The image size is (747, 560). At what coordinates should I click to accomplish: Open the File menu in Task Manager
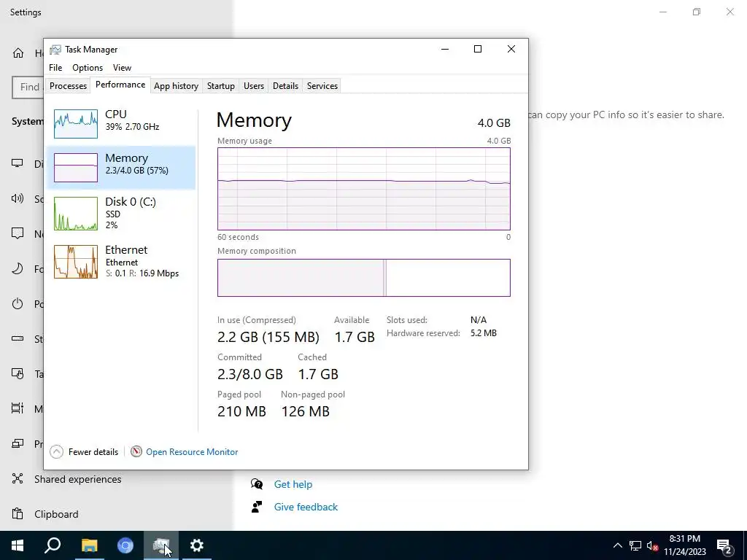(x=55, y=68)
